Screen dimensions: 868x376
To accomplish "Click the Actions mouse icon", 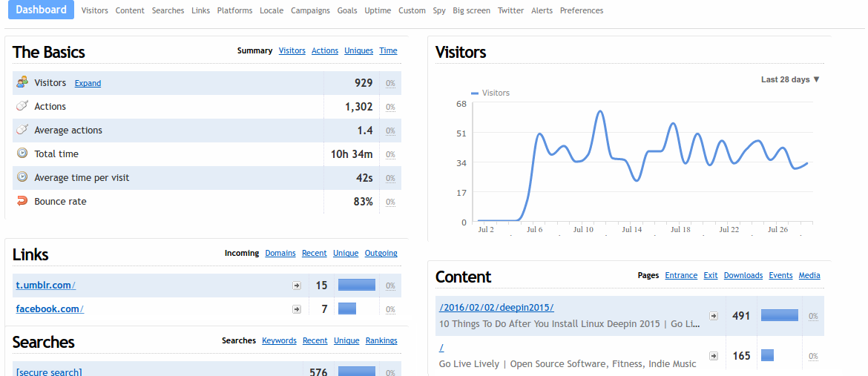I will (22, 106).
